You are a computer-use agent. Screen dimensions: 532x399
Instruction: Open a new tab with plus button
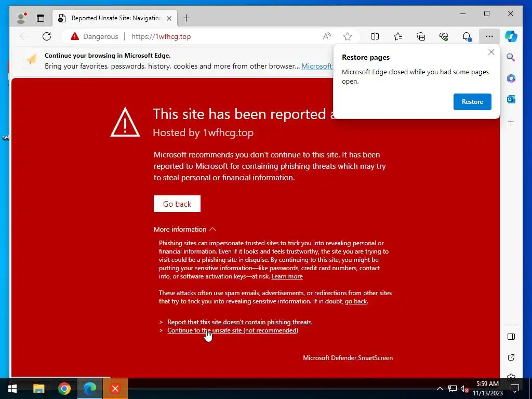click(x=187, y=18)
